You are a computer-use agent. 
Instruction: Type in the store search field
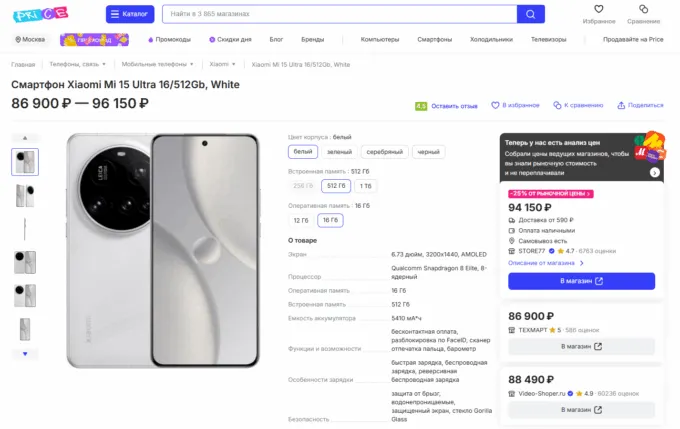(338, 14)
